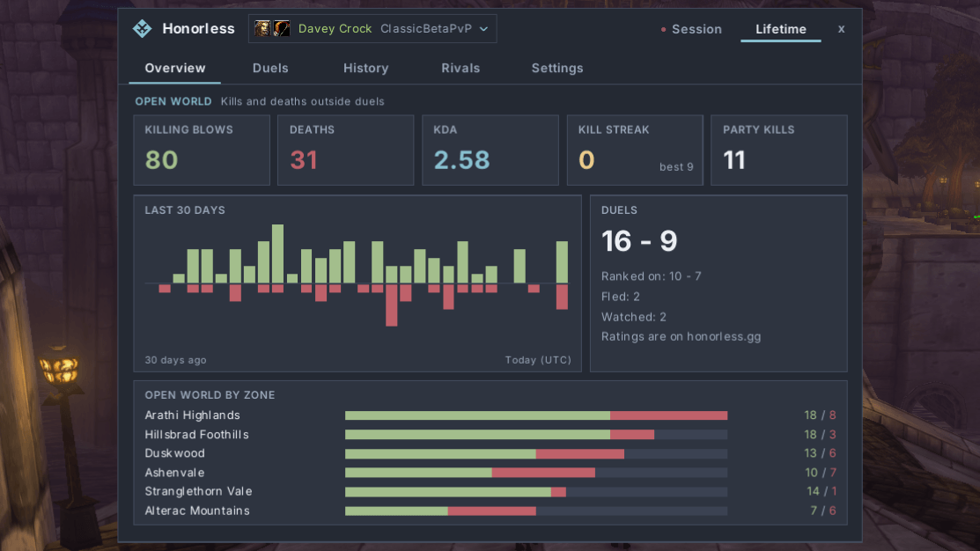Click the Stranglethorn Vale zone row
The height and width of the screenshot is (551, 980).
pyautogui.click(x=490, y=492)
